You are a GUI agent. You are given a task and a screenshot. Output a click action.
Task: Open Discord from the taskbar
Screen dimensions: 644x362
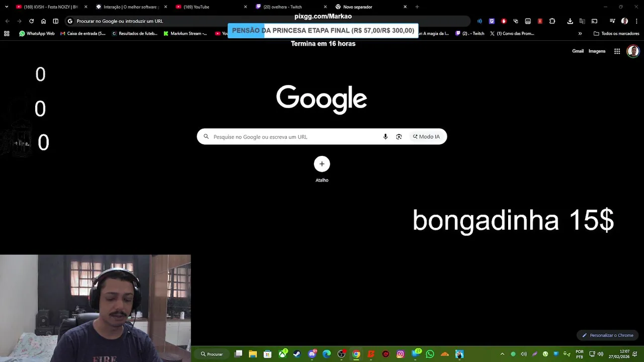tap(312, 354)
